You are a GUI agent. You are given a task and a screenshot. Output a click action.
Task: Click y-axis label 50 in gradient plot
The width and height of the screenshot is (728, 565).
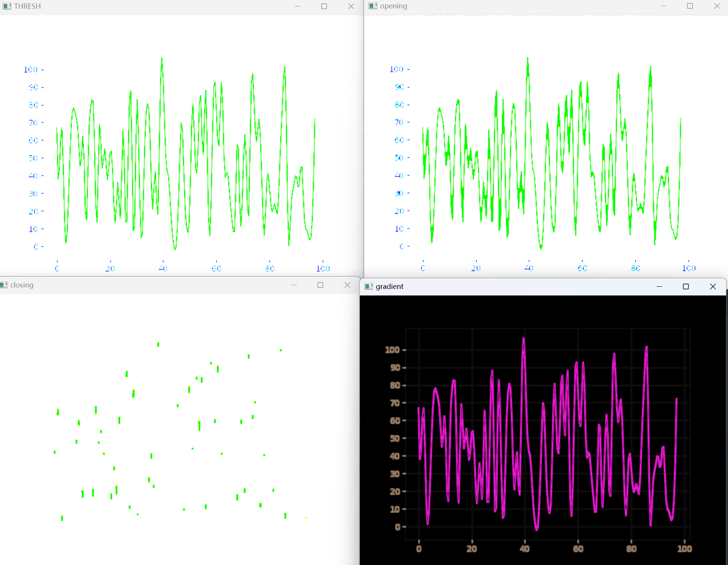point(395,438)
